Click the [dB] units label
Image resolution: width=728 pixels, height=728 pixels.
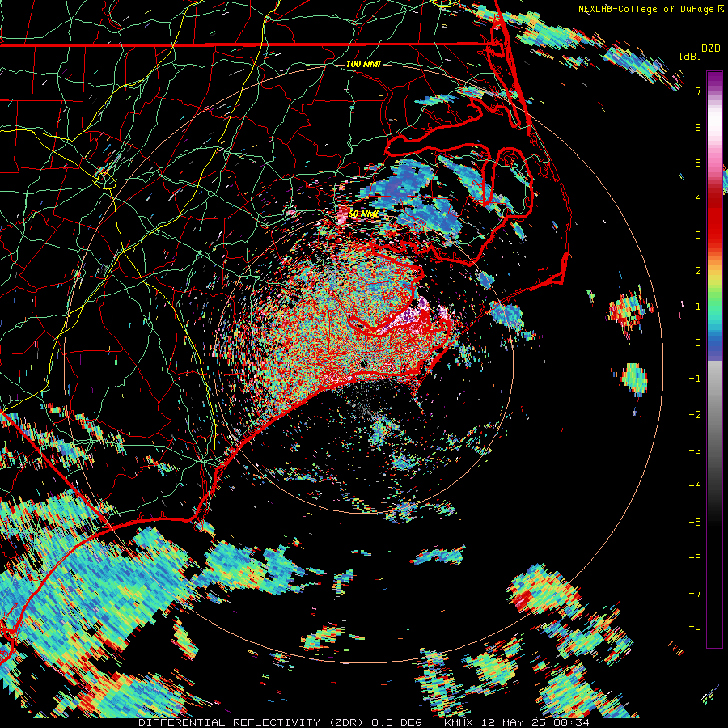coord(690,56)
